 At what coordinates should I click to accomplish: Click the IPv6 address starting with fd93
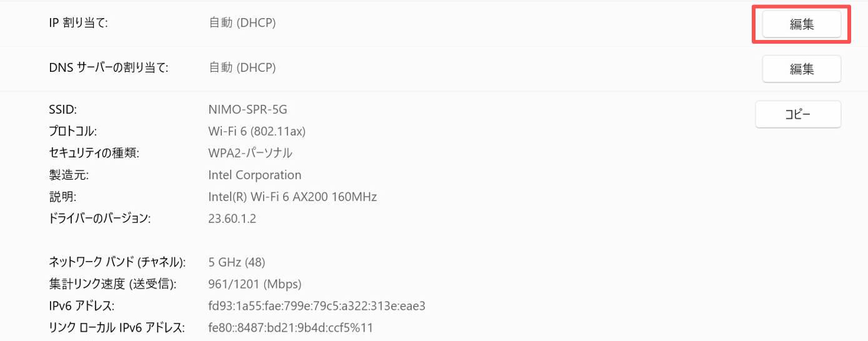click(x=316, y=306)
